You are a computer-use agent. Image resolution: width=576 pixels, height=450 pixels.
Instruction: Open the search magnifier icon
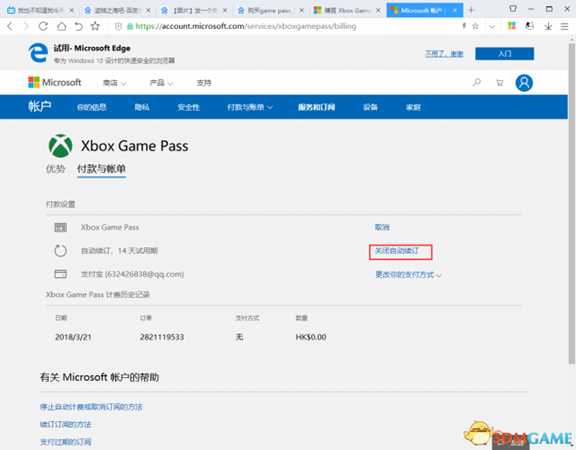476,82
